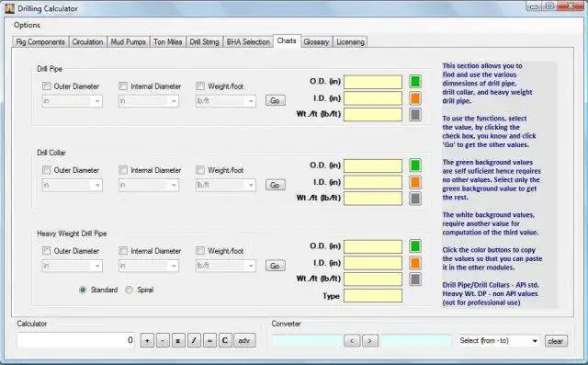588x365 pixels.
Task: Open Drill Pipe internal diameter dropdown
Action: (149, 101)
